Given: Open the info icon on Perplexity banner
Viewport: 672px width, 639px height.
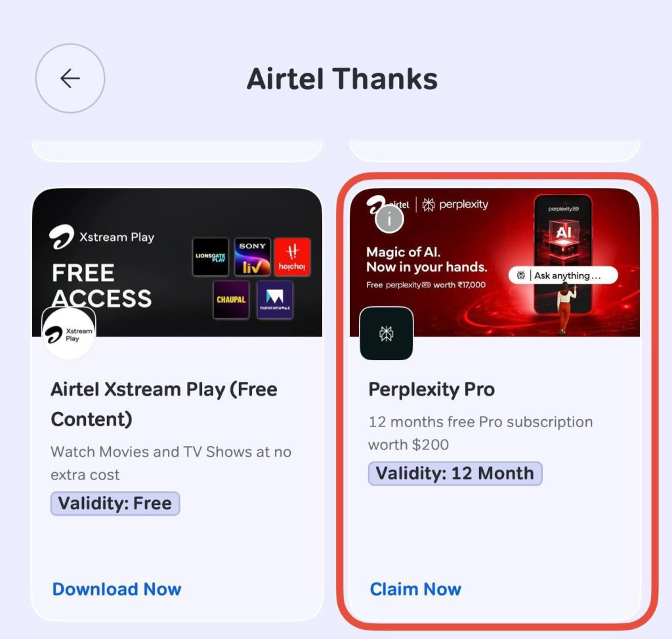Looking at the screenshot, I should 389,219.
